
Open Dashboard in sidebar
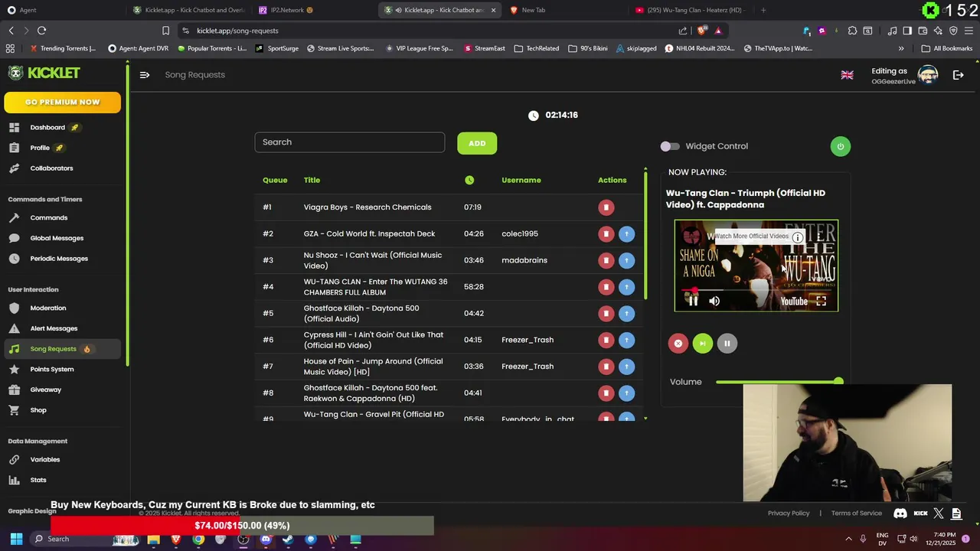coord(47,127)
